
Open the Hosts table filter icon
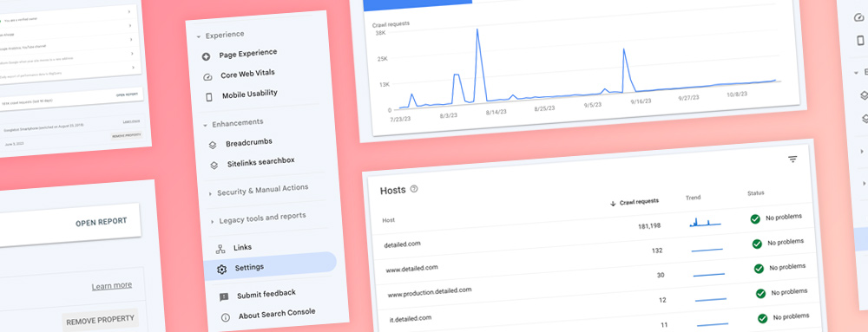point(792,159)
